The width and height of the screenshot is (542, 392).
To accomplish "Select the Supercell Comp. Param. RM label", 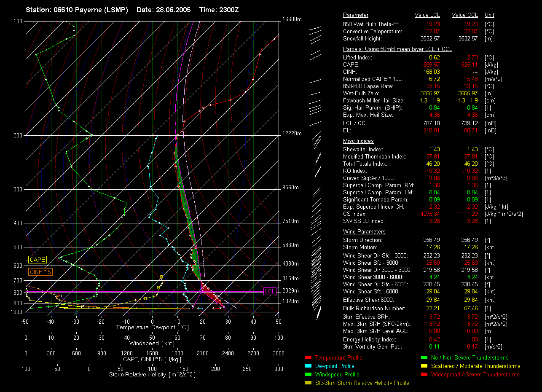I will pyautogui.click(x=379, y=185).
